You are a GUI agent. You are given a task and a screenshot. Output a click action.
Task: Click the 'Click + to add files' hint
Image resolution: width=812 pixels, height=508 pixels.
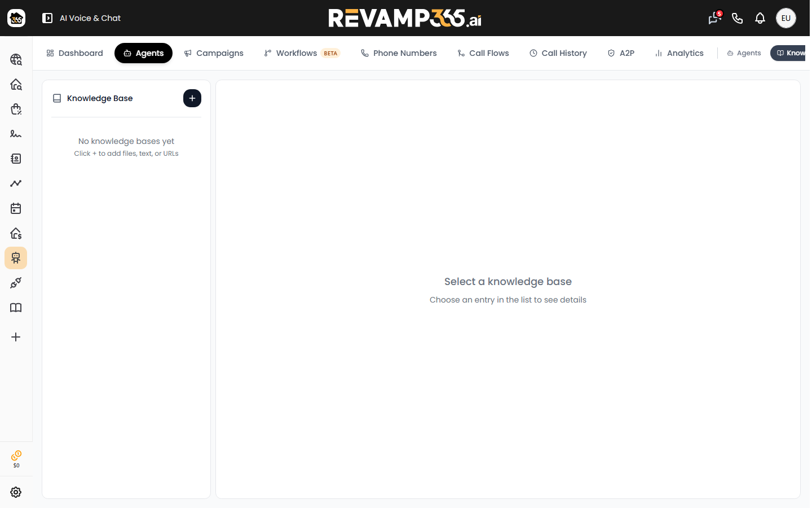[x=126, y=154]
